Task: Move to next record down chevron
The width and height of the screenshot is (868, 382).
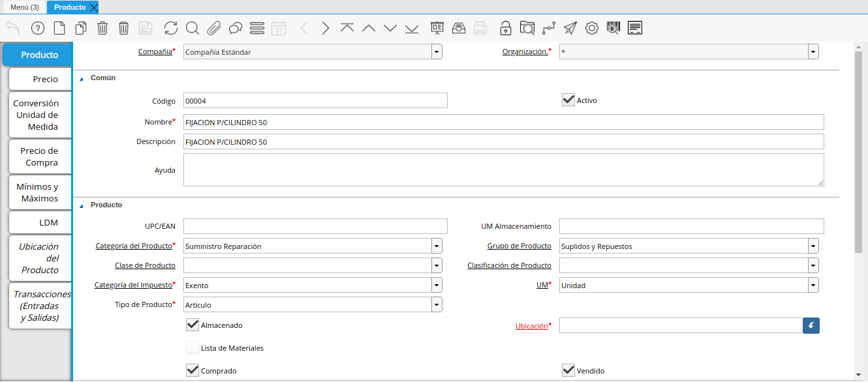Action: pyautogui.click(x=390, y=28)
